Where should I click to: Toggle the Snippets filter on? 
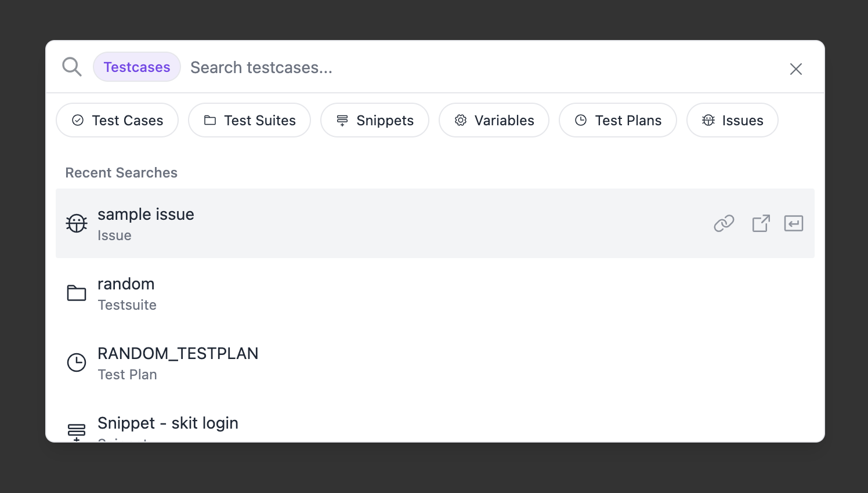(x=374, y=120)
